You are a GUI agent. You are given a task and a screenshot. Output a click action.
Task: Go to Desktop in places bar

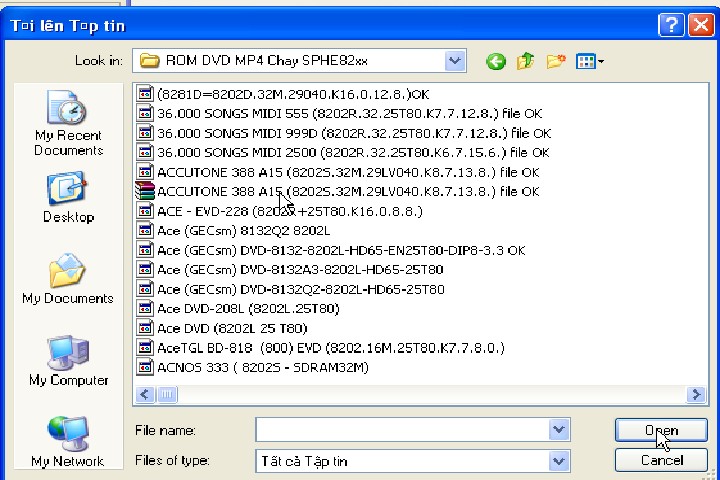click(68, 198)
